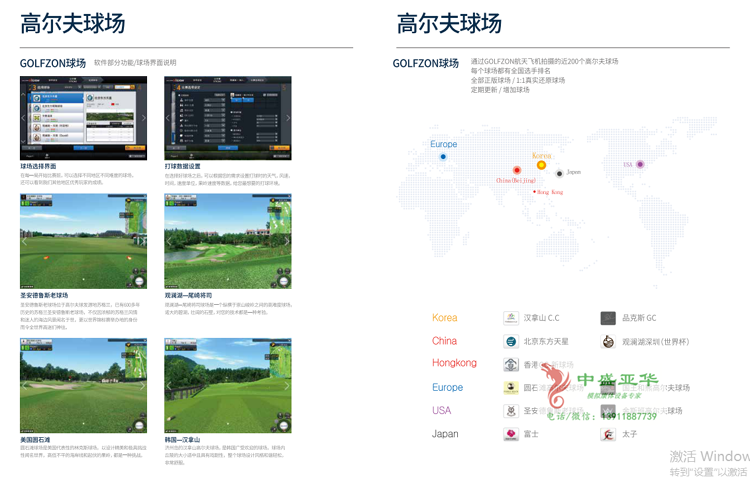The width and height of the screenshot is (750, 477).
Task: Click the Hongkong region label in list
Action: pos(454,363)
